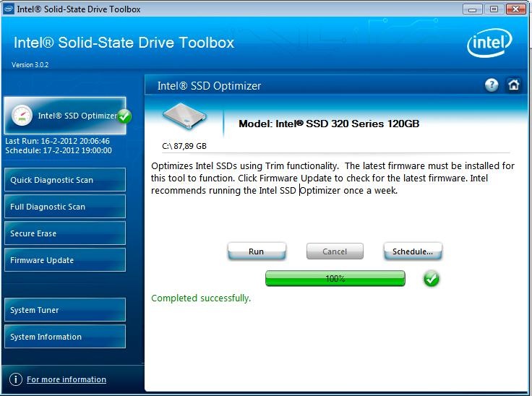Click the info icon at bottom left
This screenshot has height=396, width=532.
coord(16,379)
